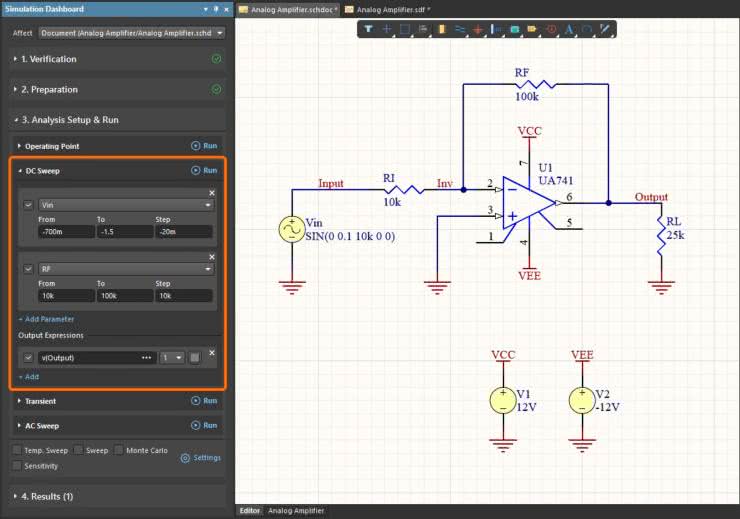Run the DC Sweep analysis

[x=204, y=171]
